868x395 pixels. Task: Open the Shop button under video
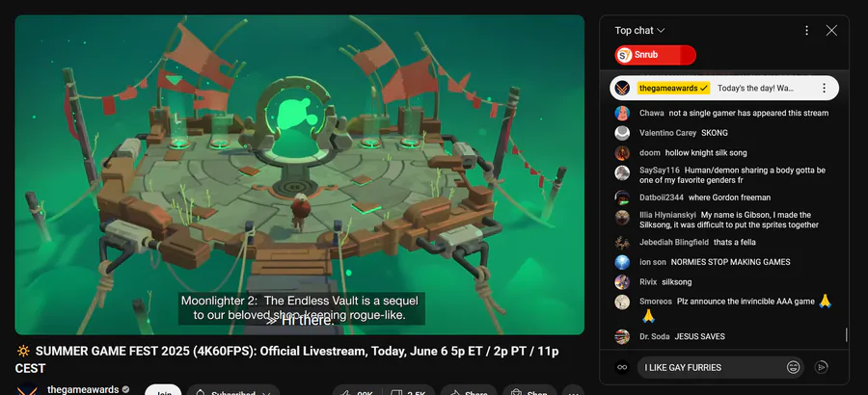[x=530, y=390]
